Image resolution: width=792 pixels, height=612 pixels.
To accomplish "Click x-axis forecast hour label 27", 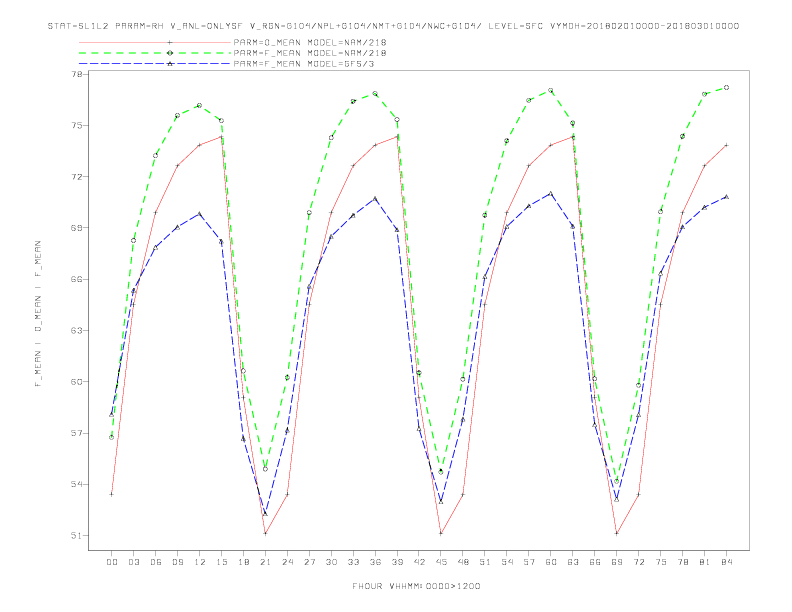I will 309,562.
